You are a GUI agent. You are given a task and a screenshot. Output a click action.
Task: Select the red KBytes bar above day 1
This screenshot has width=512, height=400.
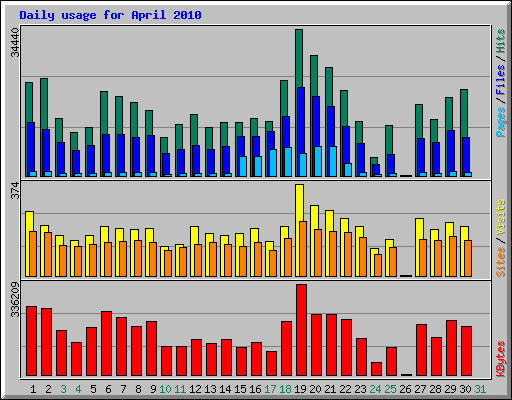coord(31,341)
